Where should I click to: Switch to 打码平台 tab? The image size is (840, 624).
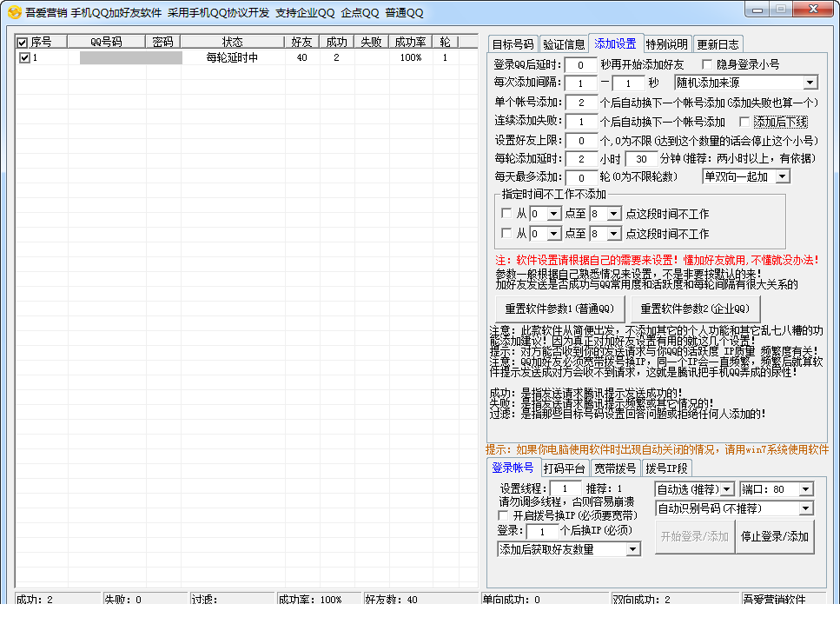tap(564, 468)
